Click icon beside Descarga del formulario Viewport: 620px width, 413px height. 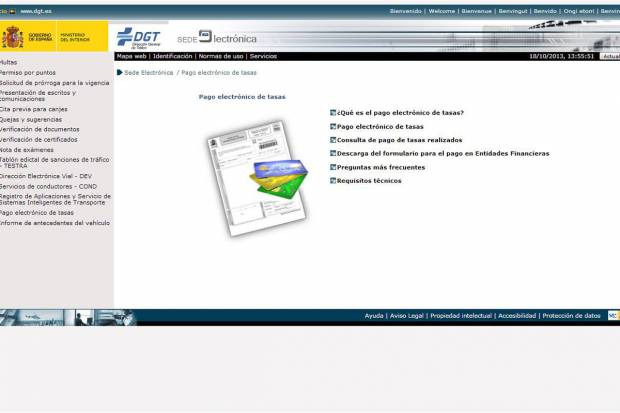333,153
